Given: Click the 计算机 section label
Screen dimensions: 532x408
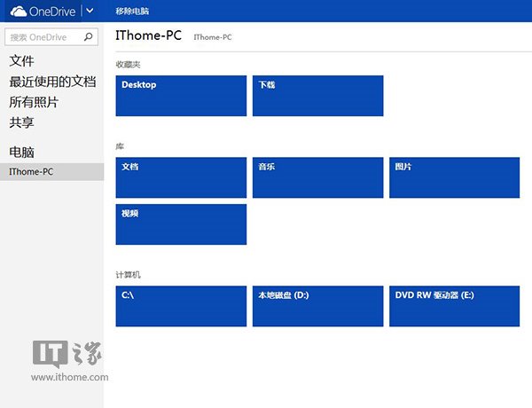Looking at the screenshot, I should point(128,275).
